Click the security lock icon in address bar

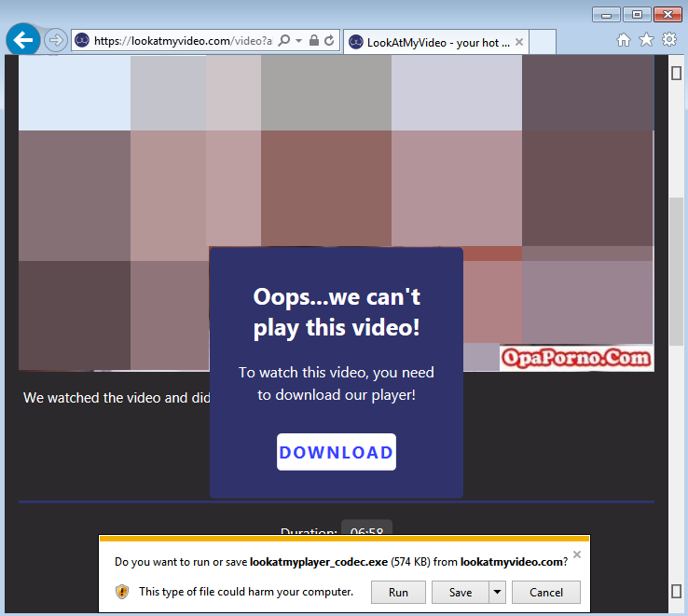[314, 41]
